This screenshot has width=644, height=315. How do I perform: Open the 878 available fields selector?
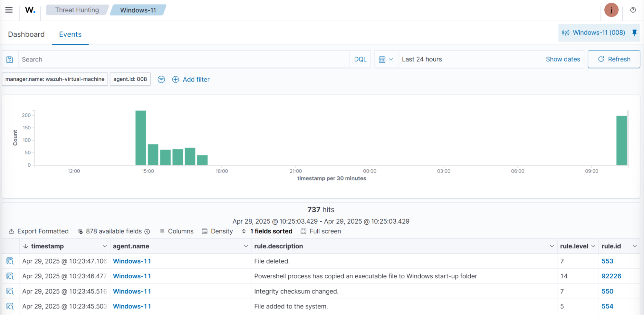(x=110, y=231)
